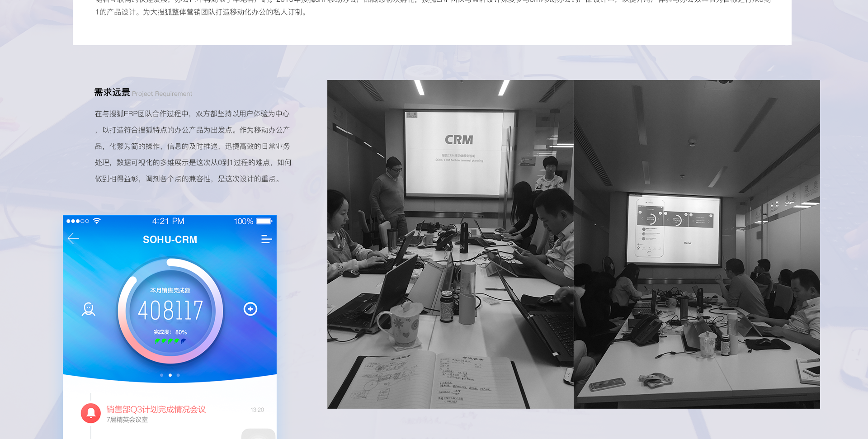The image size is (868, 439).
Task: Open the darker meeting photo with app demo
Action: coord(697,244)
